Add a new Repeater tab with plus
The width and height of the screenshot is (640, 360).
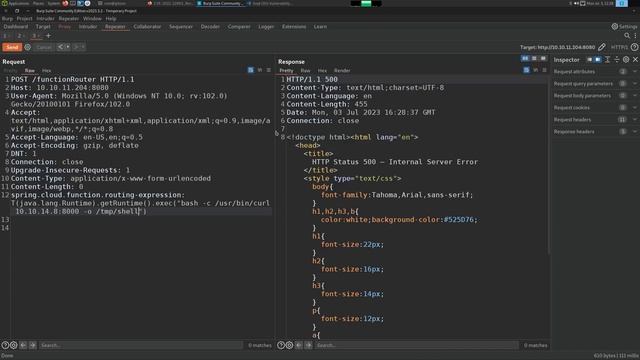(x=48, y=36)
